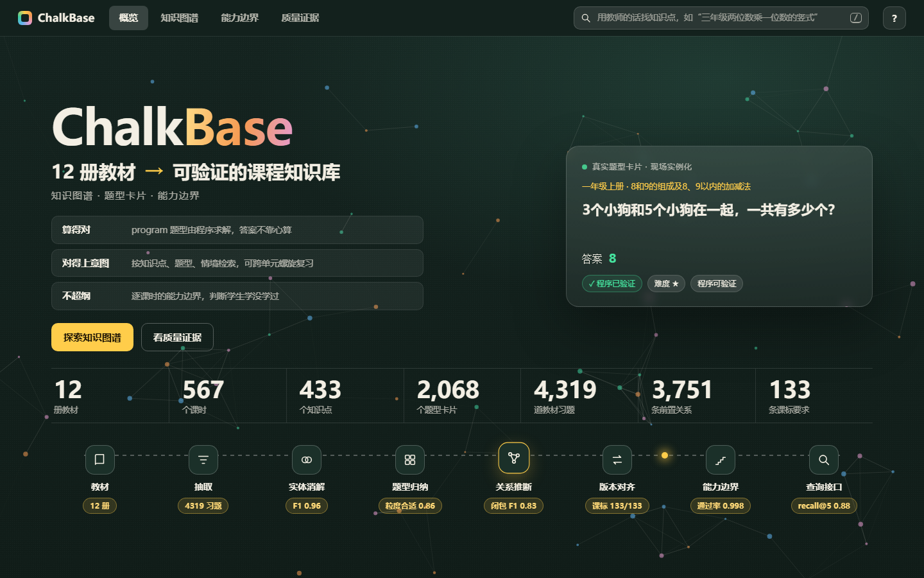The width and height of the screenshot is (924, 578).
Task: Click the slash shortcut icon in search bar
Action: [x=856, y=18]
